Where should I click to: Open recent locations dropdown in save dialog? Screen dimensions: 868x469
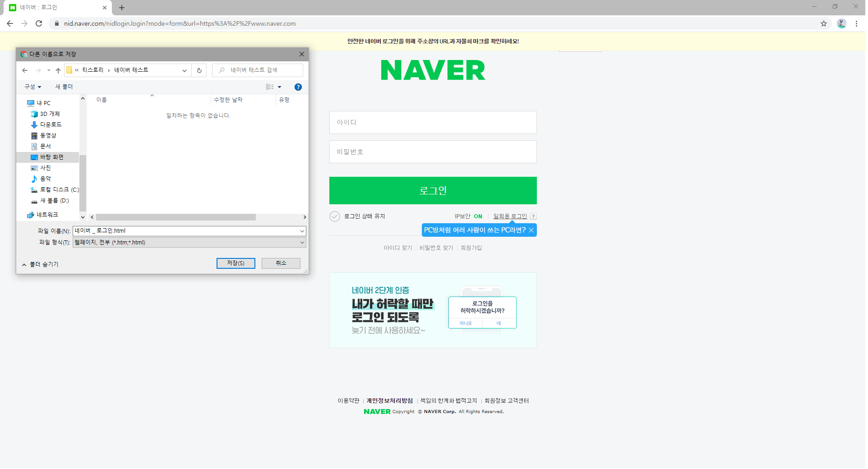[49, 70]
